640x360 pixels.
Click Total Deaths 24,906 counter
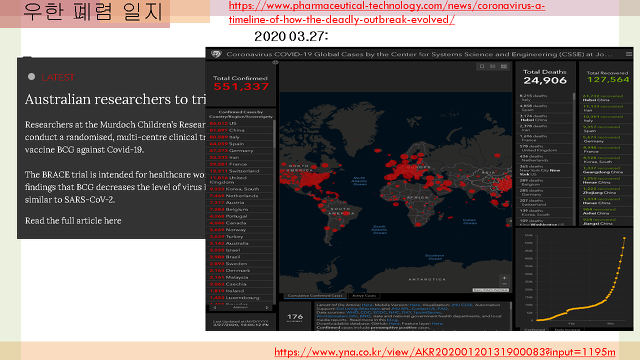click(545, 77)
